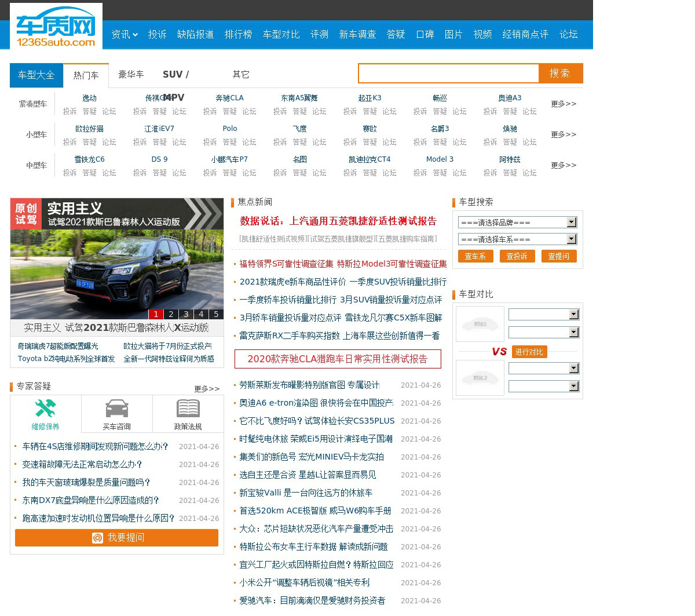Click the 对比2 car placeholder image

480,378
